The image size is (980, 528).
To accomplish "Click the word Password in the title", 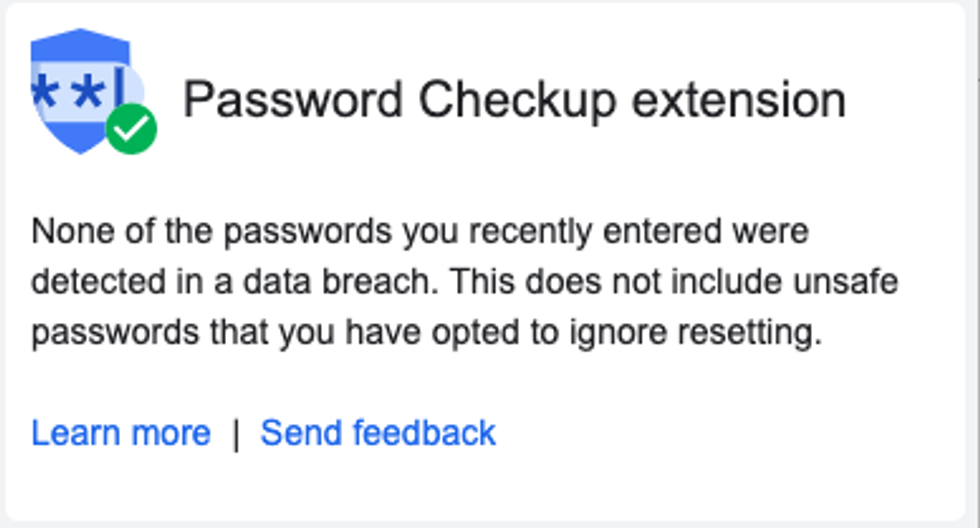I will coord(292,100).
